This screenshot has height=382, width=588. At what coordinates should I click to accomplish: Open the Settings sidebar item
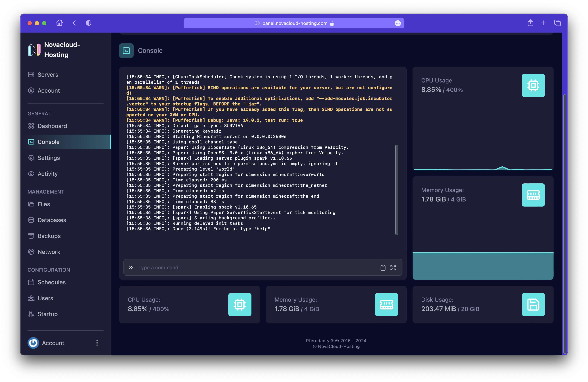click(48, 158)
